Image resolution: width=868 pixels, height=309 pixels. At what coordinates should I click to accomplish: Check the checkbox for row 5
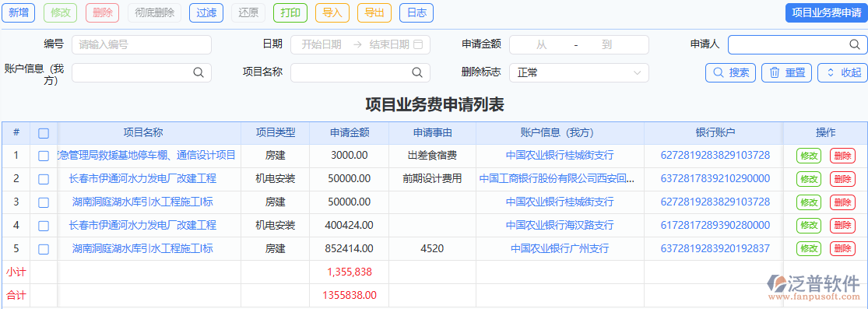tap(44, 249)
